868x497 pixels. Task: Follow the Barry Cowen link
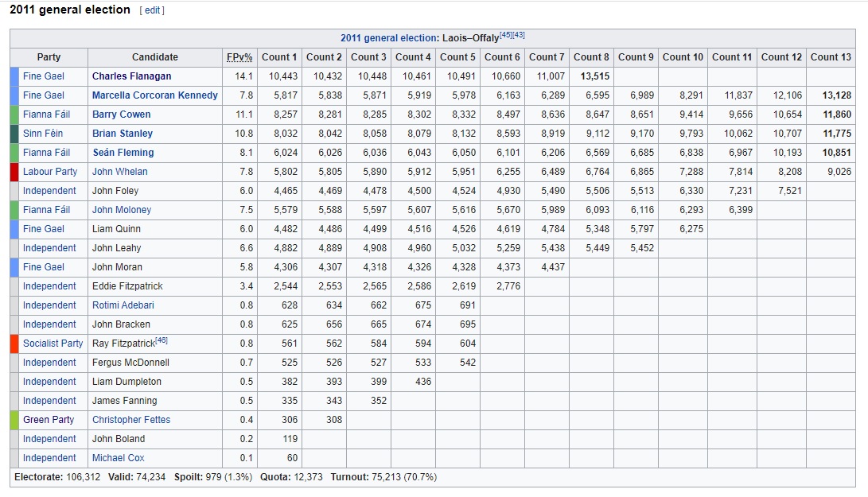pos(121,115)
